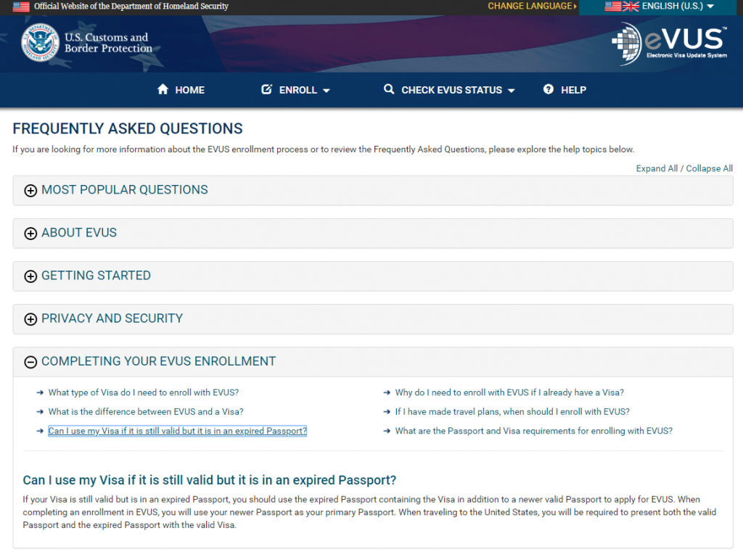Click the US/UK flag icon next to ENGLISH
This screenshot has width=743, height=560.
[x=622, y=6]
